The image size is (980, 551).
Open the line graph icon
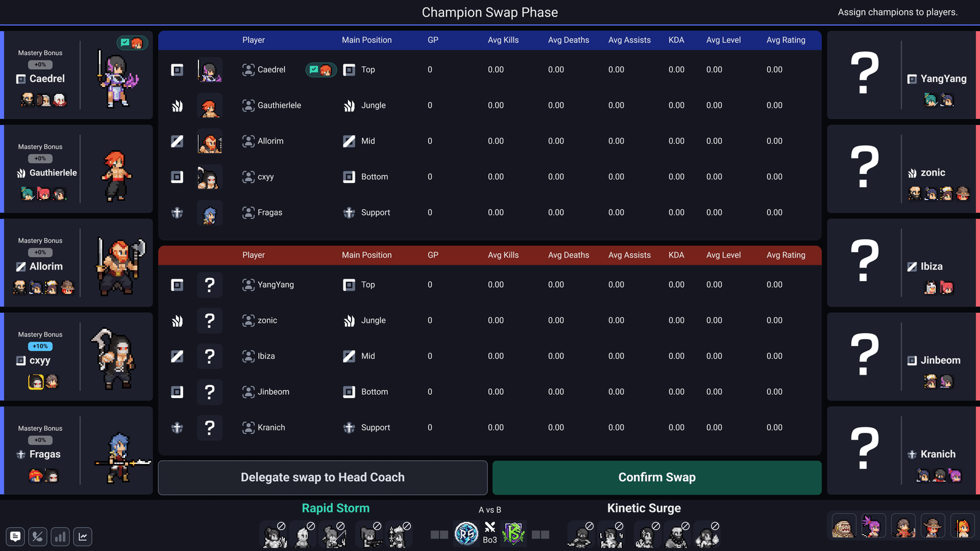83,537
